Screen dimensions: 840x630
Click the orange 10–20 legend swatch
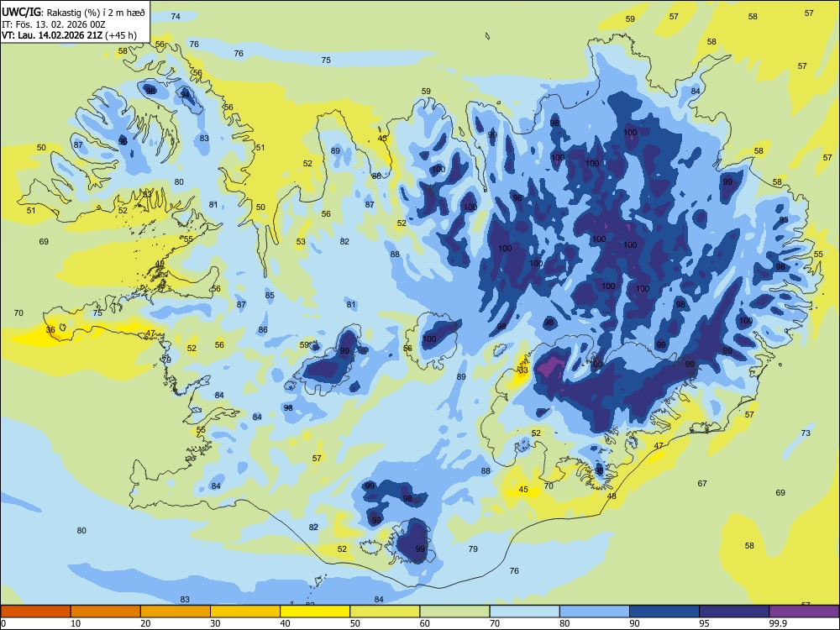(106, 612)
